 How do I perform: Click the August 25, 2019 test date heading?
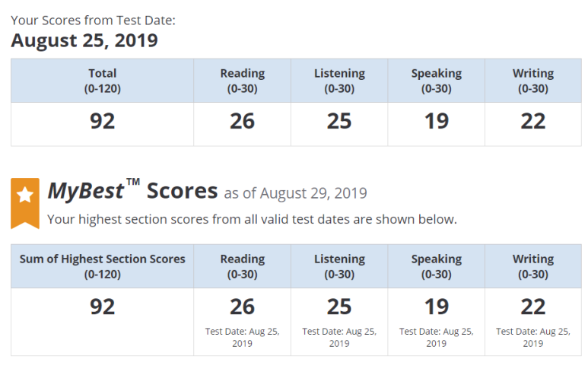[84, 40]
